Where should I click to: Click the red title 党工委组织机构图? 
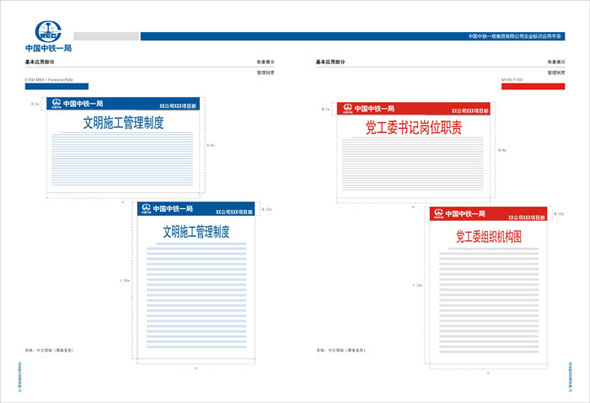[x=488, y=237]
